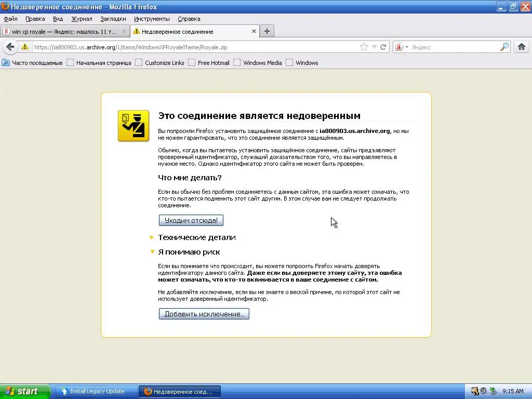The height and width of the screenshot is (399, 532).
Task: Open Free Hotmail bookmark
Action: point(209,63)
